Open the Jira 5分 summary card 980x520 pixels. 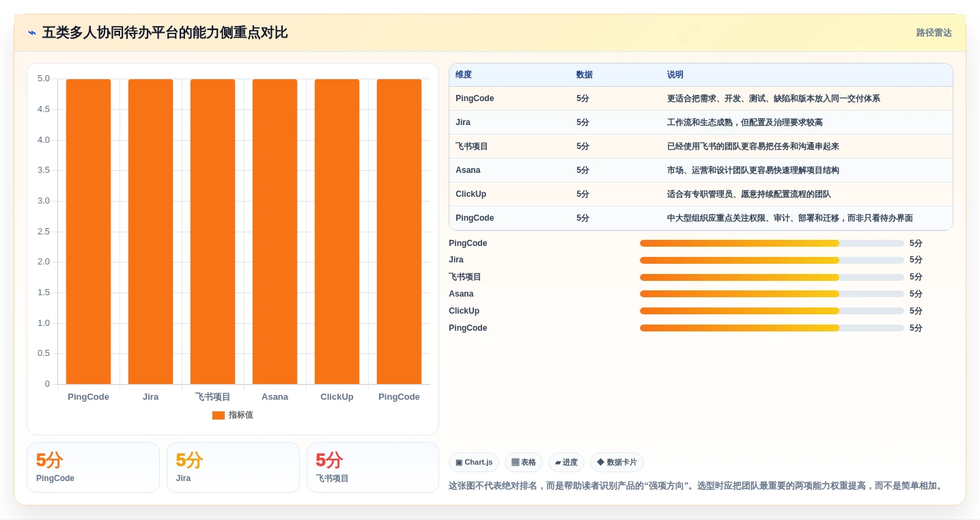(x=233, y=467)
